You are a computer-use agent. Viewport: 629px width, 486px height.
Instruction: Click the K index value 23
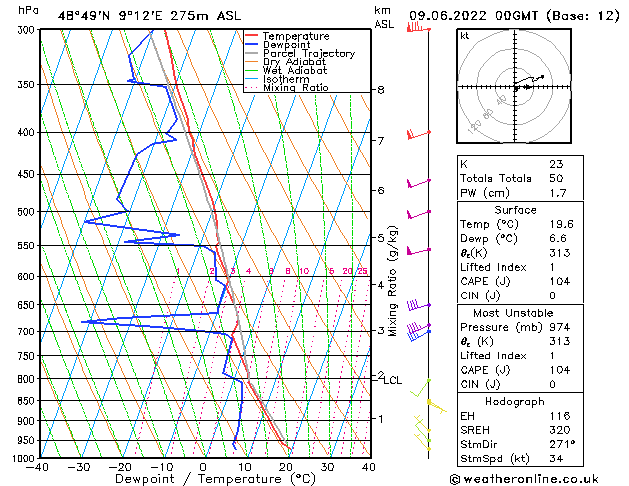[x=556, y=164]
